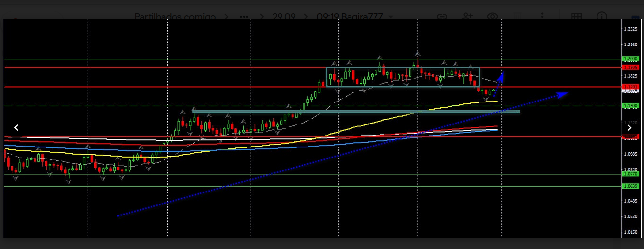Switch to grid layout view icon

[576, 17]
